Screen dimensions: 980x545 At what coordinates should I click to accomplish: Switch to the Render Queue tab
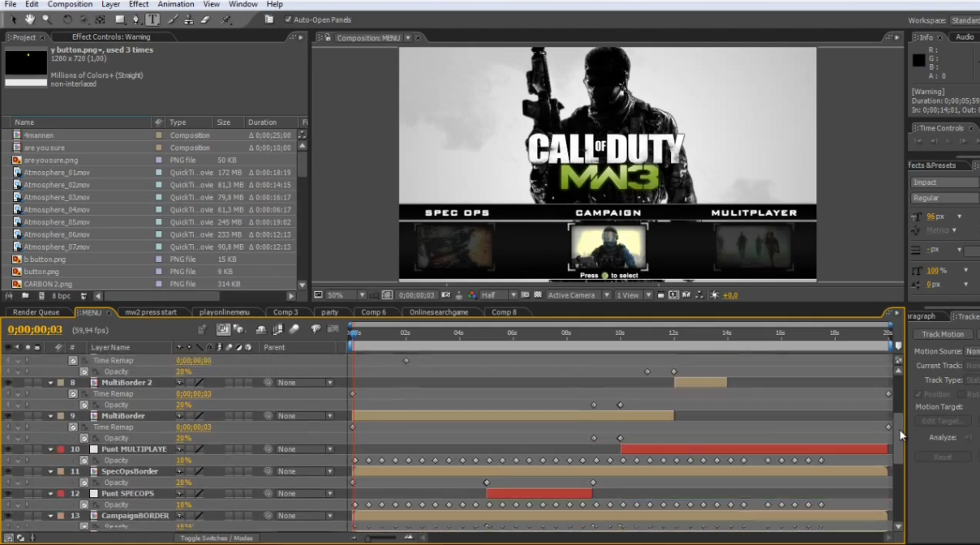click(37, 312)
